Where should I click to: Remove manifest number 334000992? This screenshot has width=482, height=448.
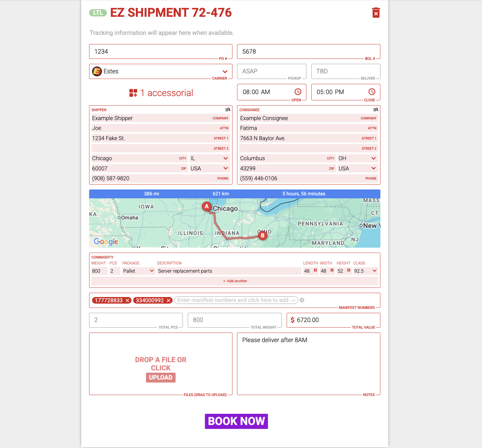click(x=169, y=300)
